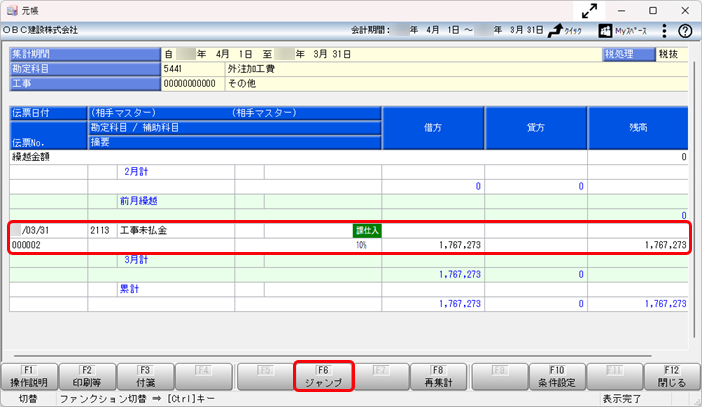This screenshot has width=702, height=407.
Task: Click the 貸方 column header
Action: pyautogui.click(x=536, y=128)
